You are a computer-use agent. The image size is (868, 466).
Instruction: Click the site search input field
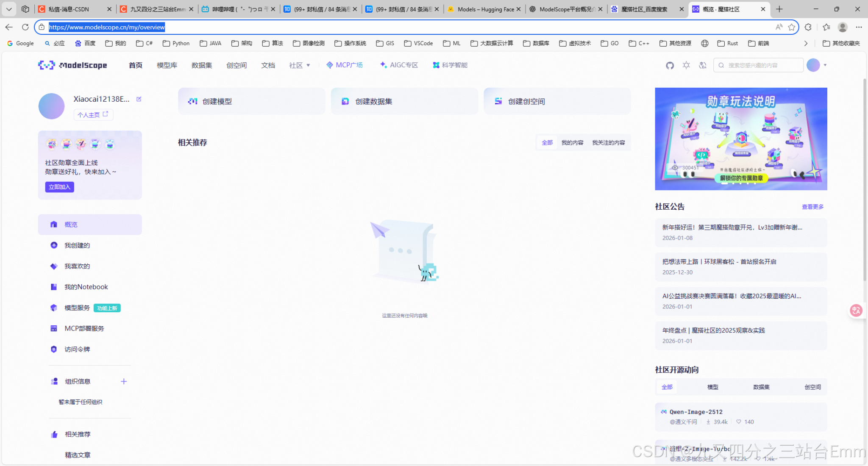pyautogui.click(x=758, y=65)
